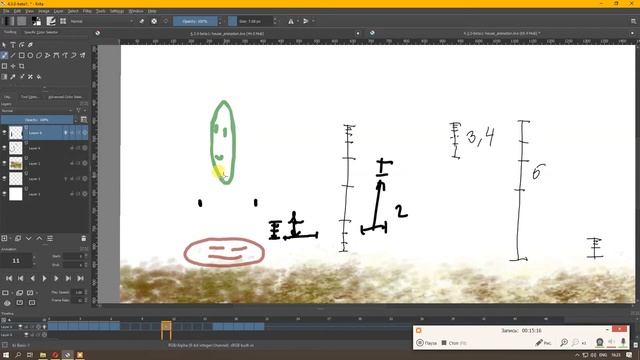Screen dimensions: 640x360
Task: Click the Pause button in the recorder
Action: (x=427, y=343)
